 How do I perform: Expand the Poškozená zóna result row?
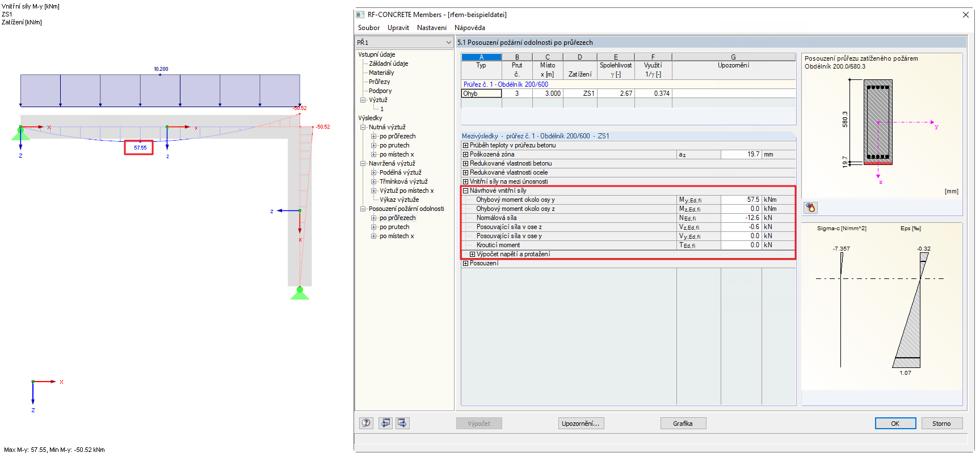coord(465,154)
